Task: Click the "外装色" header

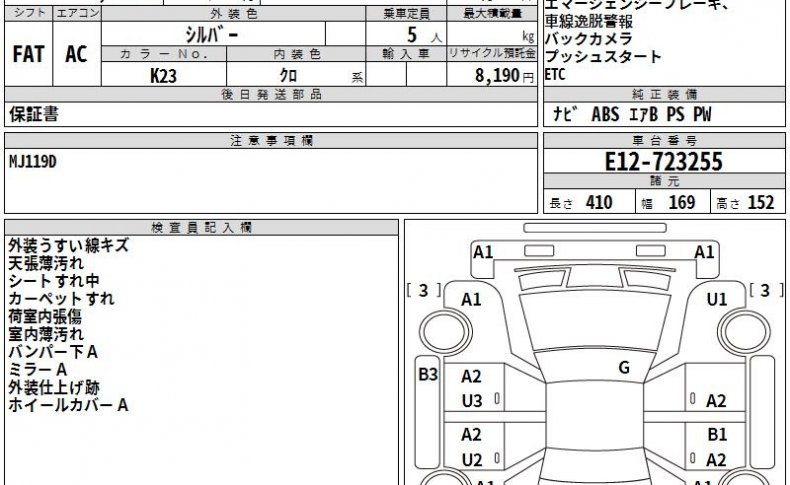Action: click(234, 14)
